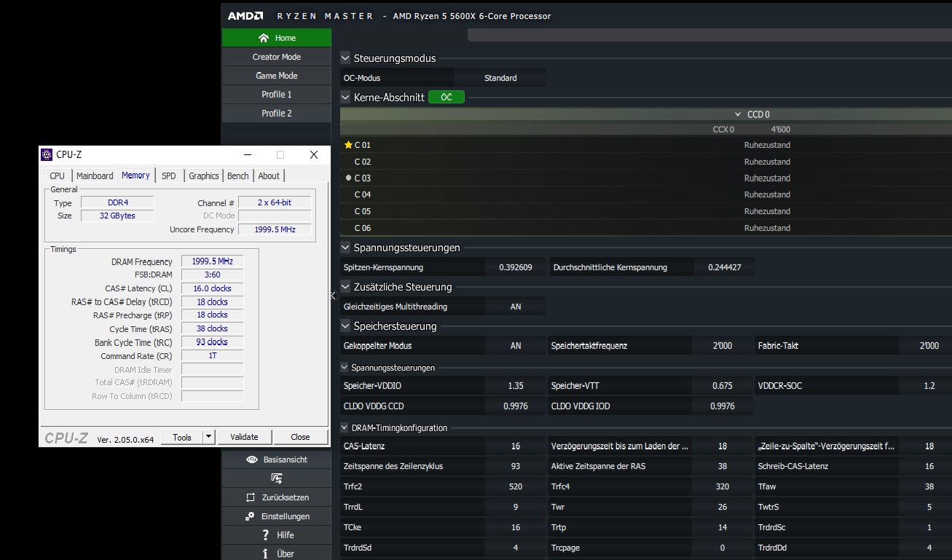Image resolution: width=952 pixels, height=560 pixels.
Task: Click the CLDO VDDG CCD value 0.9976
Action: pyautogui.click(x=516, y=406)
